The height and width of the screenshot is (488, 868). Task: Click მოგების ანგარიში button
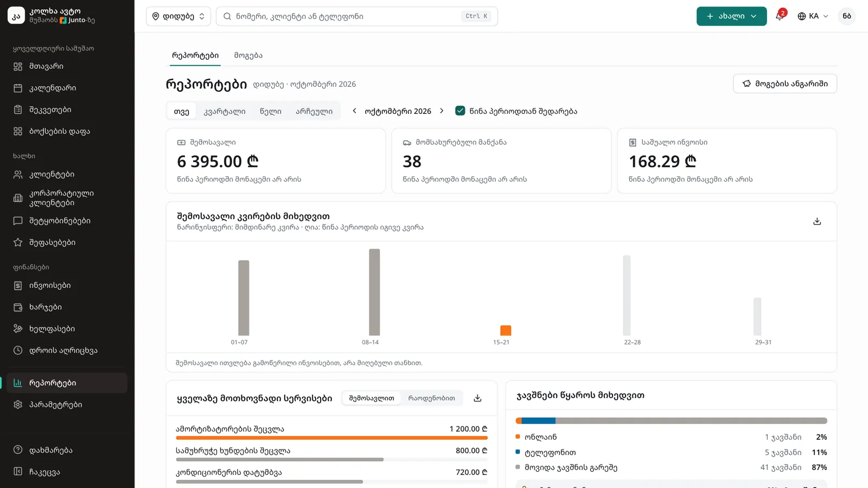[x=785, y=84]
